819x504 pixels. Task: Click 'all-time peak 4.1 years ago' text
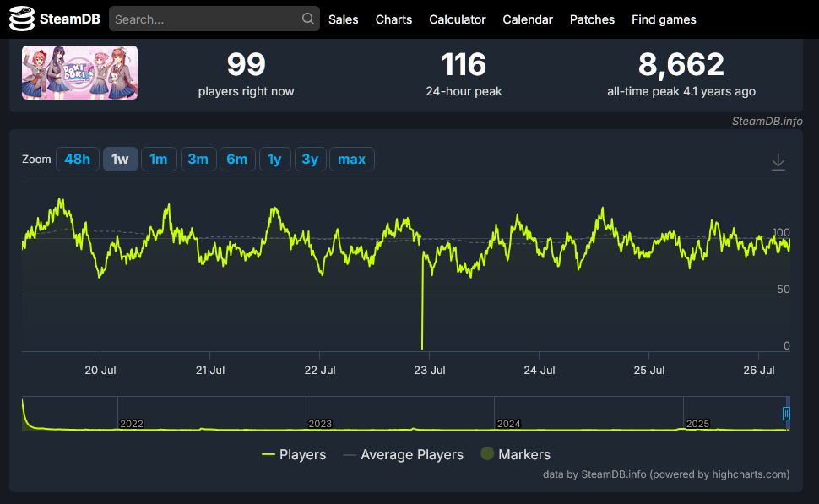click(x=681, y=91)
